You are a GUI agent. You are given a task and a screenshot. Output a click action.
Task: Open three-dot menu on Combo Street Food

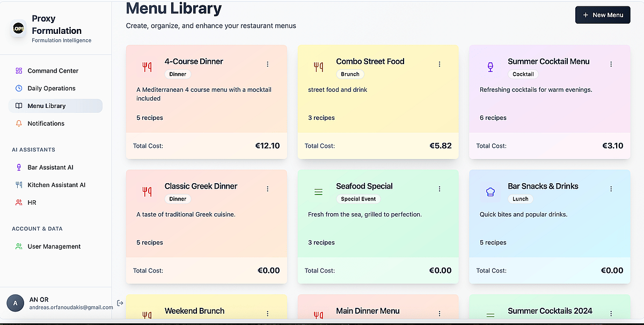tap(440, 64)
